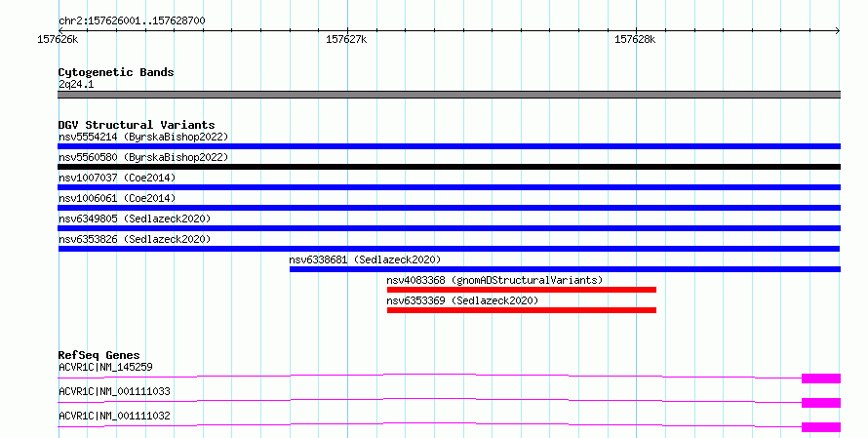Click the blue bar for nsv6353826
This screenshot has height=438, width=868.
(449, 249)
